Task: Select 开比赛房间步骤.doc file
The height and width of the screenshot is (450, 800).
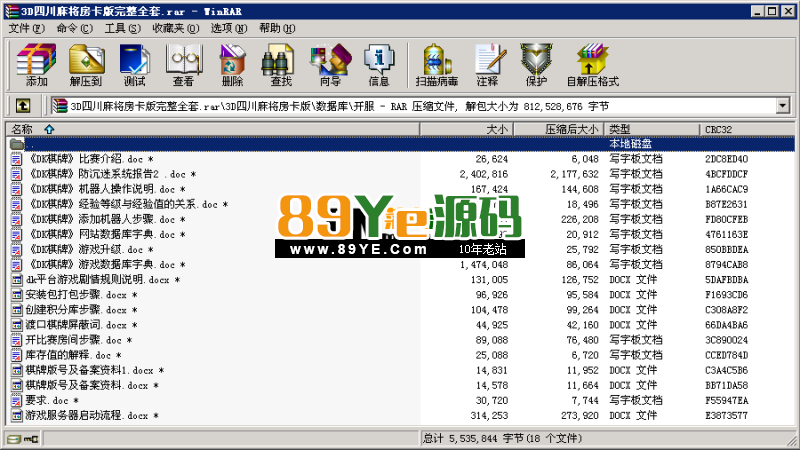Action: coord(79,340)
